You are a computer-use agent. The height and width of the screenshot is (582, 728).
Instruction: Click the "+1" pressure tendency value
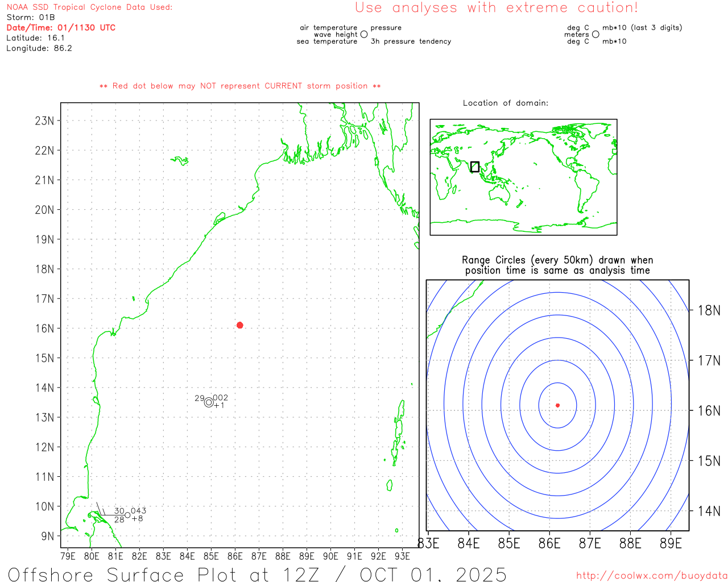click(x=220, y=406)
